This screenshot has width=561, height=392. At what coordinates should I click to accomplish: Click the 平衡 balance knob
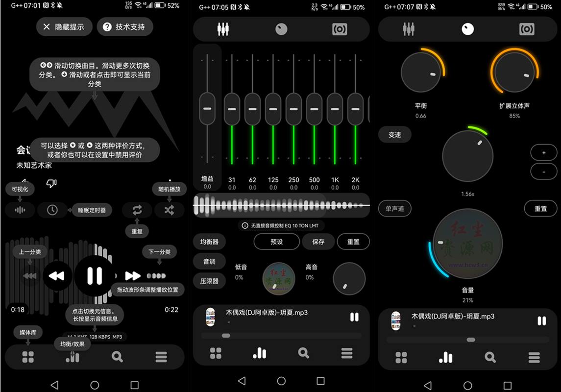[x=421, y=72]
